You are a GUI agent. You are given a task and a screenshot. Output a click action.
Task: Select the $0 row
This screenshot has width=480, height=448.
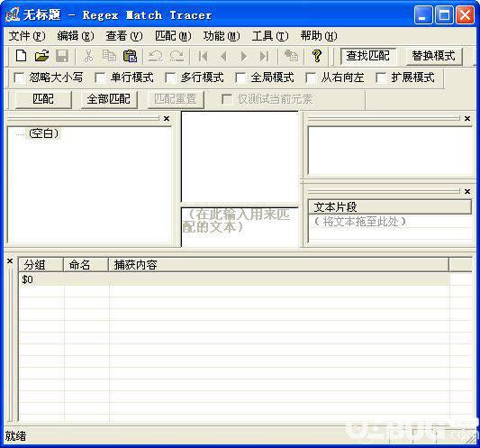(234, 279)
